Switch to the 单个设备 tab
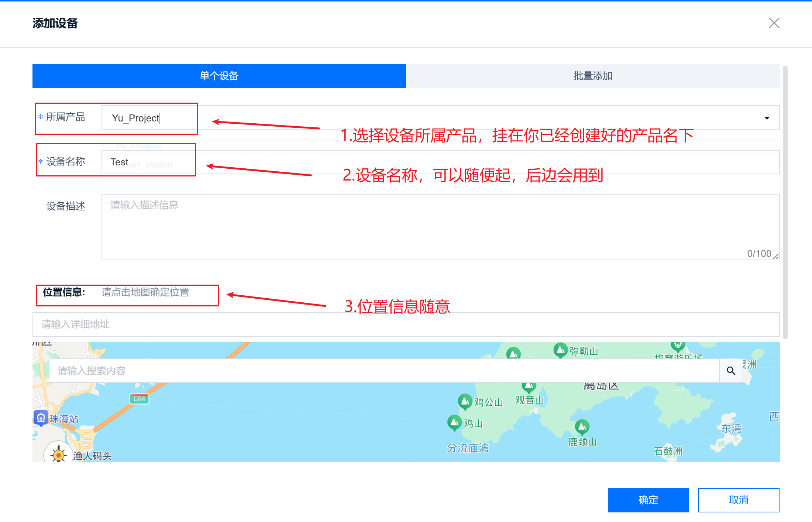This screenshot has width=812, height=522. (x=219, y=76)
